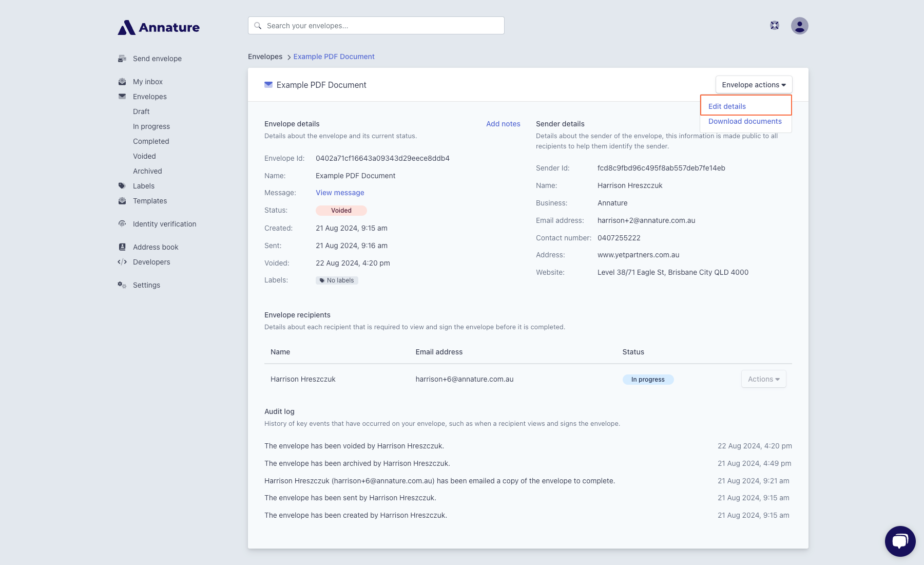Viewport: 924px width, 565px height.
Task: Open My inbox via its icon
Action: 122,82
